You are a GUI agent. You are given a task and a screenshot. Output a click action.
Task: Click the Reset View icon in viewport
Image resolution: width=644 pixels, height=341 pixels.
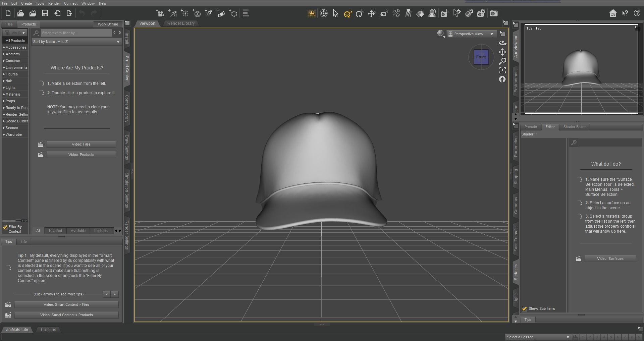(502, 79)
